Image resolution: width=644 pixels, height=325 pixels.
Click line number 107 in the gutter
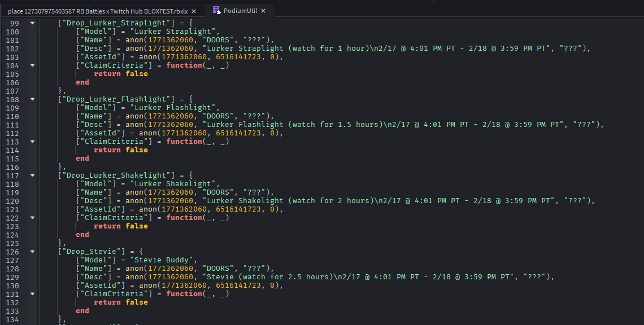click(x=12, y=91)
